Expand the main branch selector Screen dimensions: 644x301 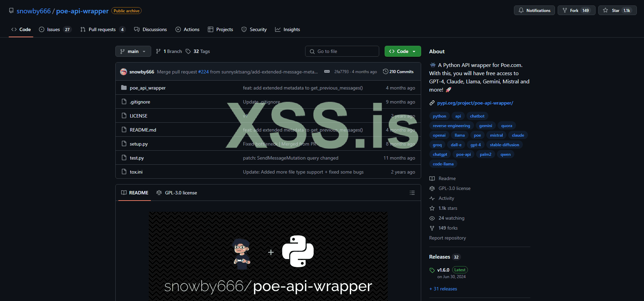coord(133,51)
